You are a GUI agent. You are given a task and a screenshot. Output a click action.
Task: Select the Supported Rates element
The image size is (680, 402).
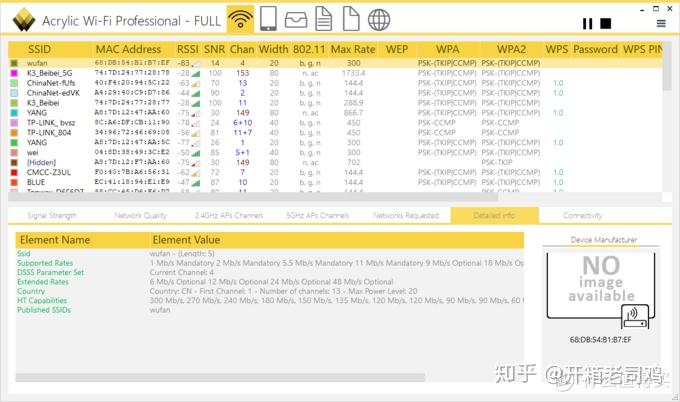[270, 263]
